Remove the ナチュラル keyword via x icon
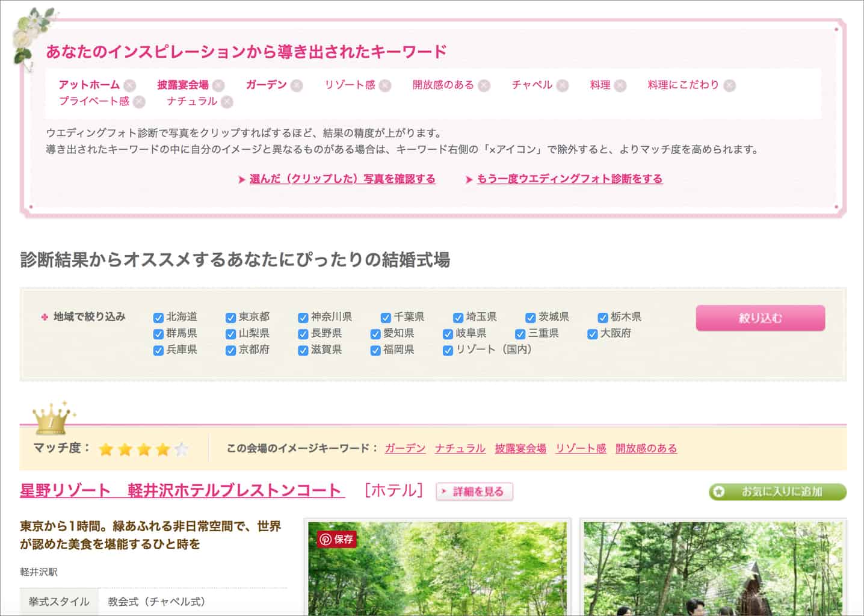The image size is (864, 616). click(x=227, y=102)
